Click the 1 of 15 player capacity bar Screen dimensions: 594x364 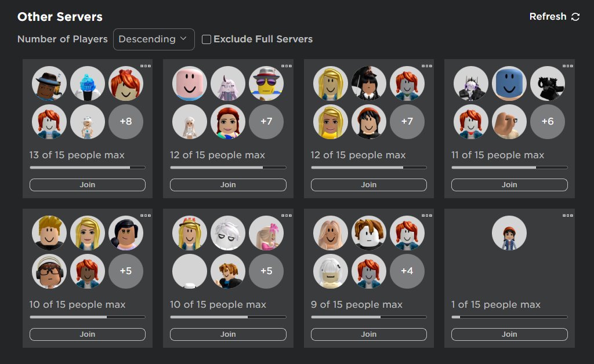point(509,317)
